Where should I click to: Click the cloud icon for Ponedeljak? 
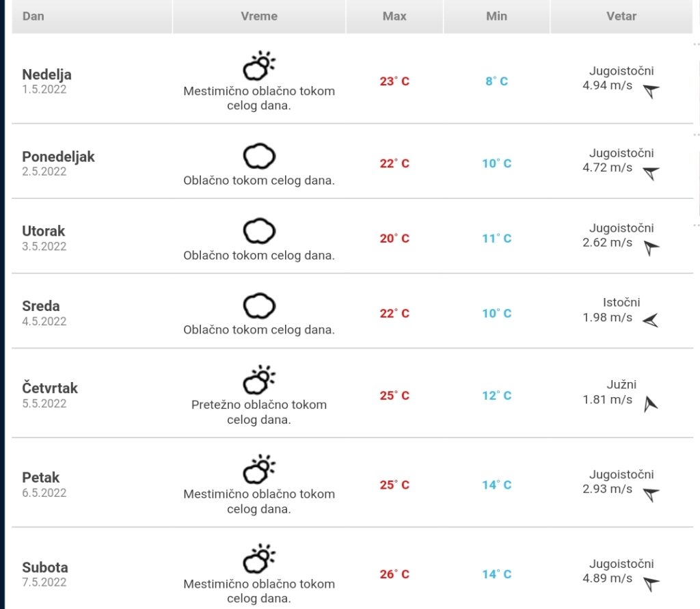259,157
